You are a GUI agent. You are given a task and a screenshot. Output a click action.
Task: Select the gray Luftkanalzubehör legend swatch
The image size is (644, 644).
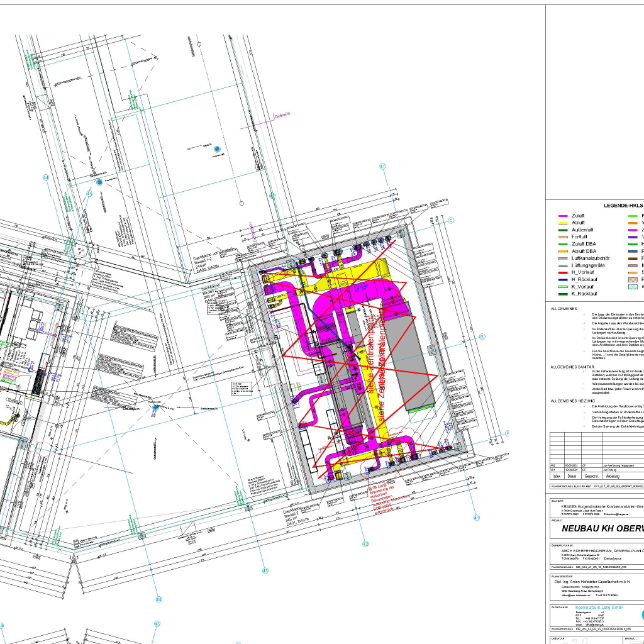[x=563, y=258]
